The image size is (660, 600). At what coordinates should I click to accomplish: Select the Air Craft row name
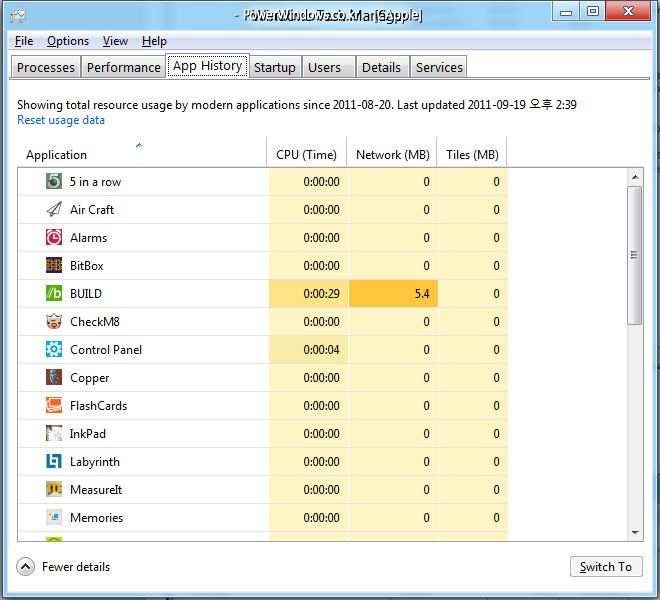point(92,209)
